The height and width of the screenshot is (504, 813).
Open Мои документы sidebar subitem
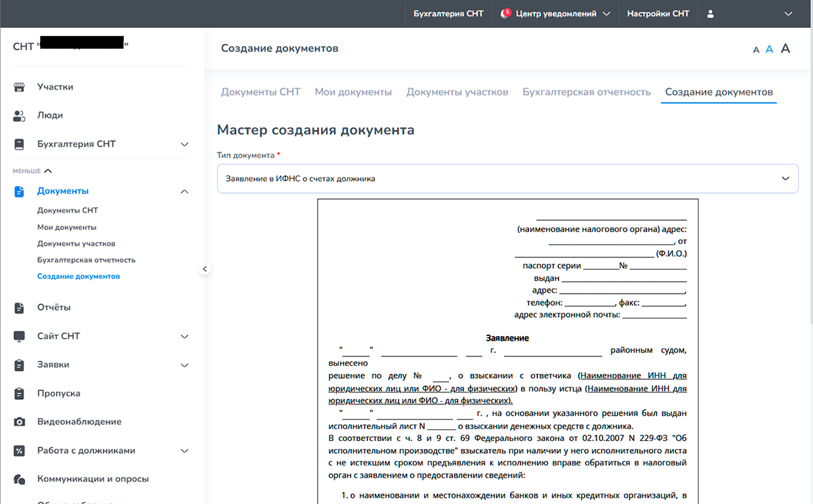67,227
